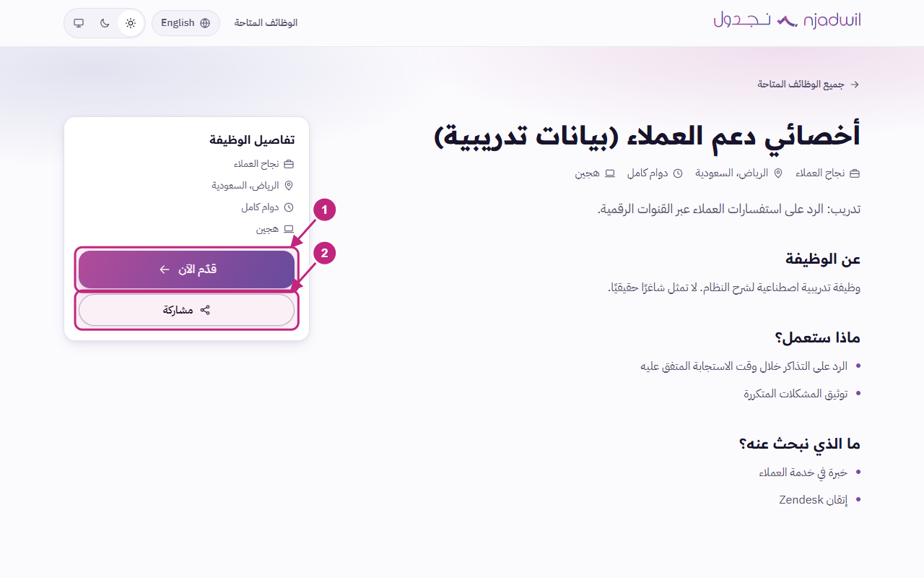Click the bullet توثيق المشكلات المتكررة
This screenshot has width=924, height=578.
click(796, 394)
